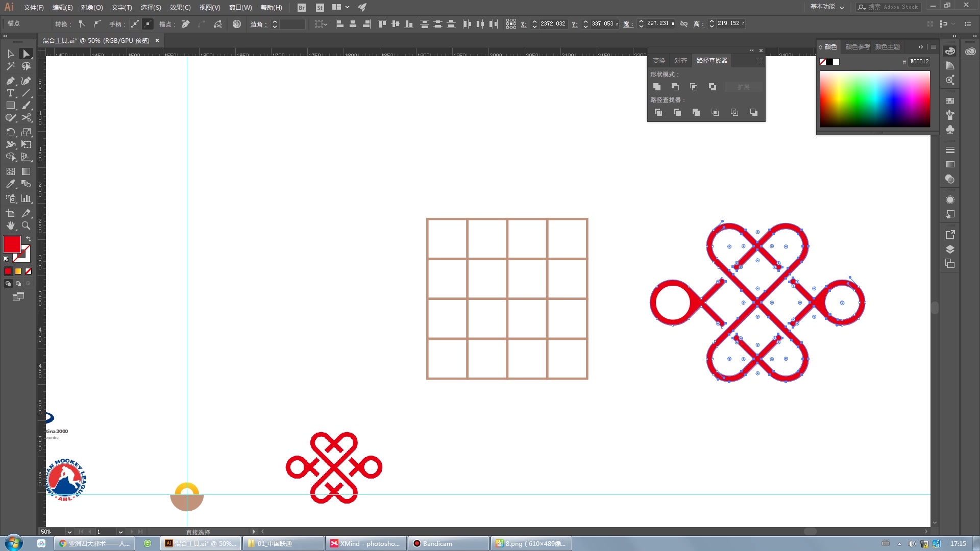
Task: Apply the Divide pathfinder operation
Action: tap(658, 112)
